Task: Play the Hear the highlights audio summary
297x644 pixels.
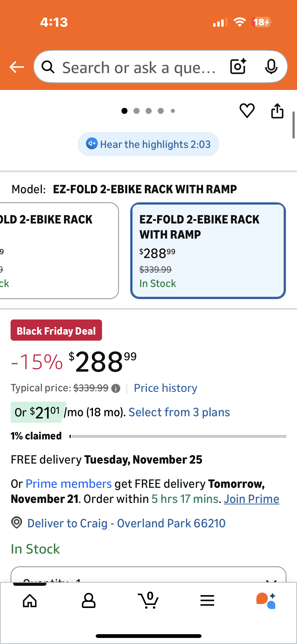Action: [x=148, y=144]
